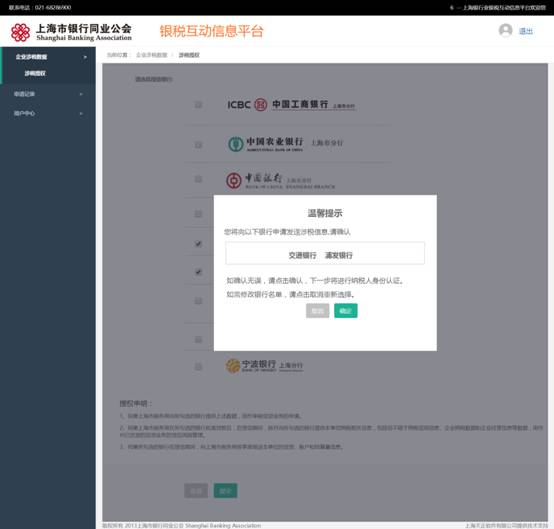Tick the checkbox beside 中国银行 (Bank of China)
554x529 pixels.
pyautogui.click(x=198, y=179)
